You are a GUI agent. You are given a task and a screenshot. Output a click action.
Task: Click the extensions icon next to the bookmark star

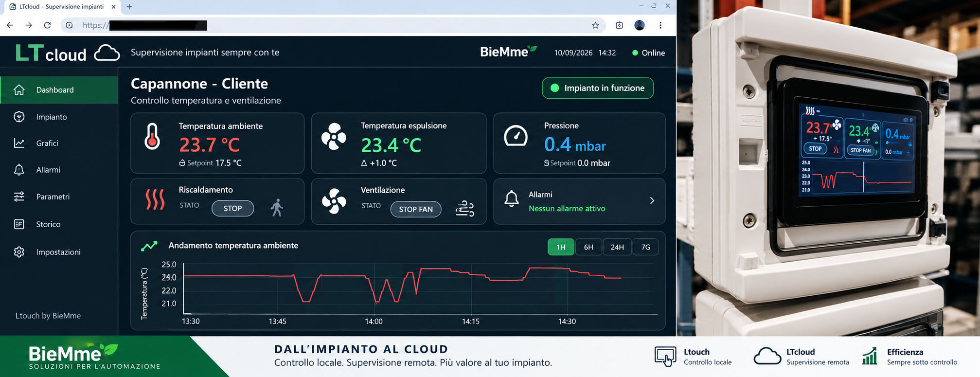point(619,25)
